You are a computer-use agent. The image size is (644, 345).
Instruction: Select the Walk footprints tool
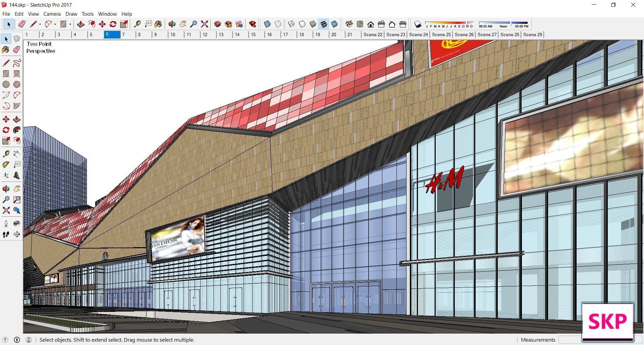6,234
